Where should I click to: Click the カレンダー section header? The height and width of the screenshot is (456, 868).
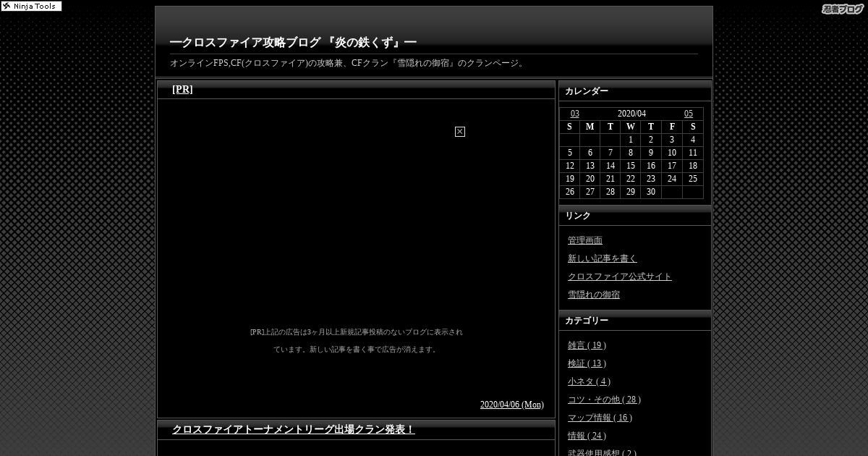coord(587,91)
